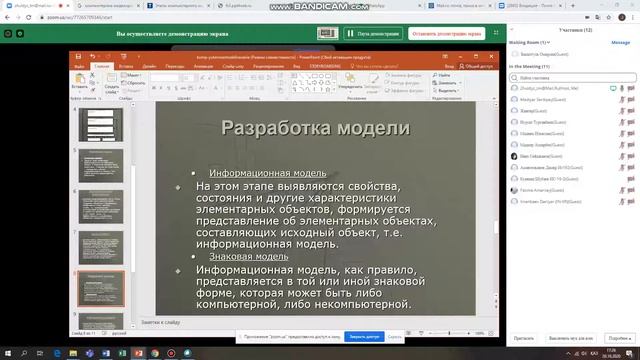Expand Waiting Room section chevron

(x=548, y=42)
